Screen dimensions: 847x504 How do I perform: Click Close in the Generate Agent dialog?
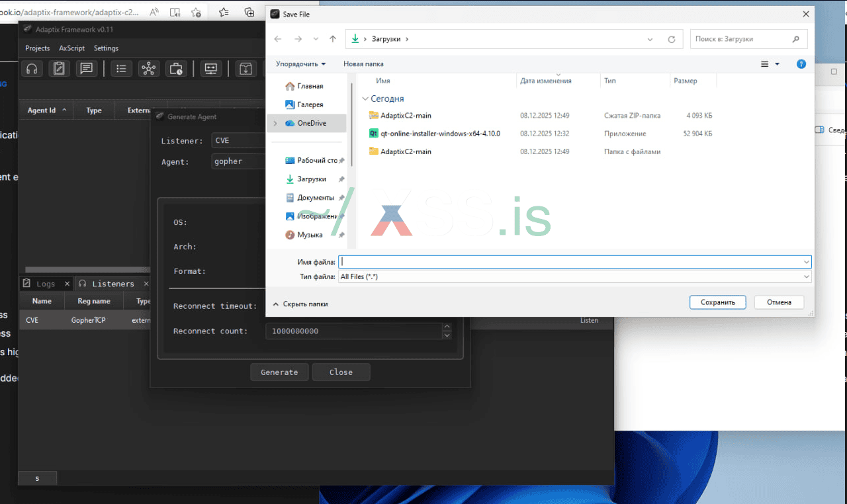tap(341, 372)
